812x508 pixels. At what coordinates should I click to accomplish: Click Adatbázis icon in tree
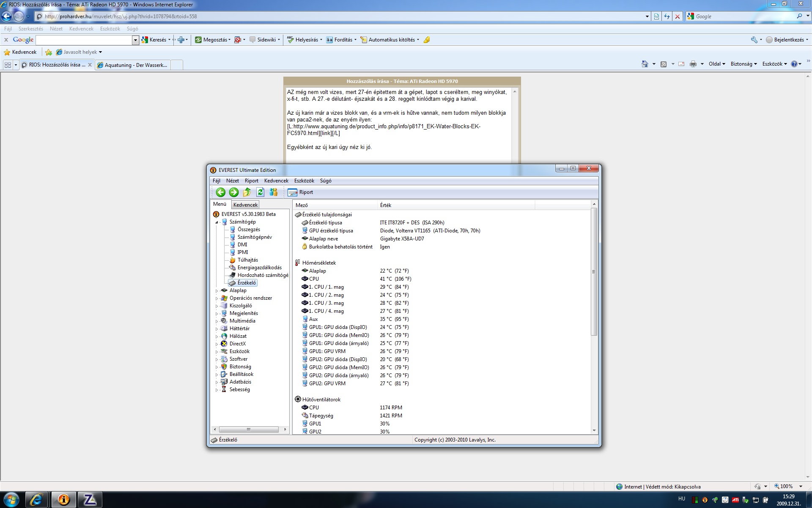click(x=224, y=382)
